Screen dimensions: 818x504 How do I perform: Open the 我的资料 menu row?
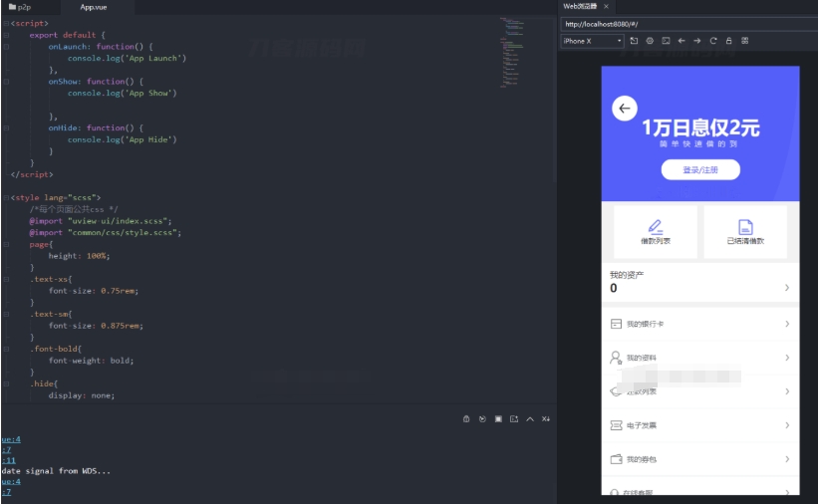point(700,358)
